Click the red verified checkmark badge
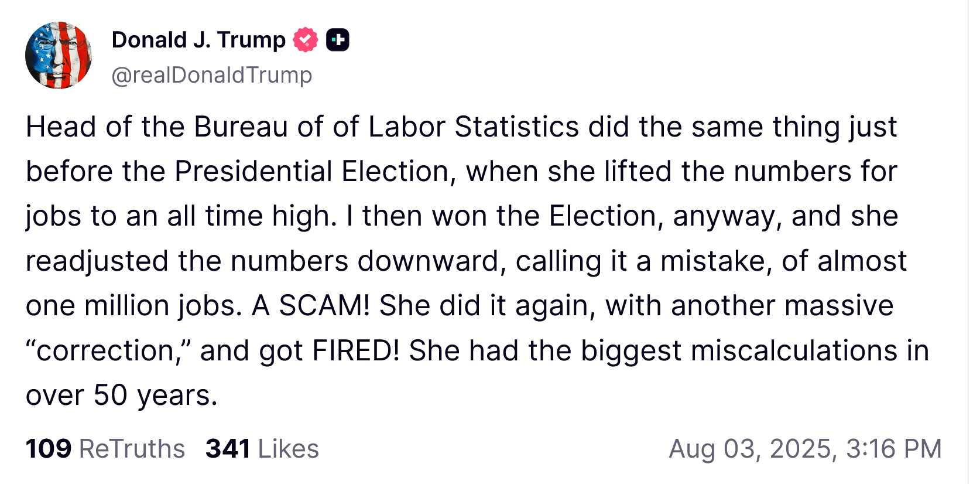This screenshot has width=980, height=484. [x=305, y=40]
